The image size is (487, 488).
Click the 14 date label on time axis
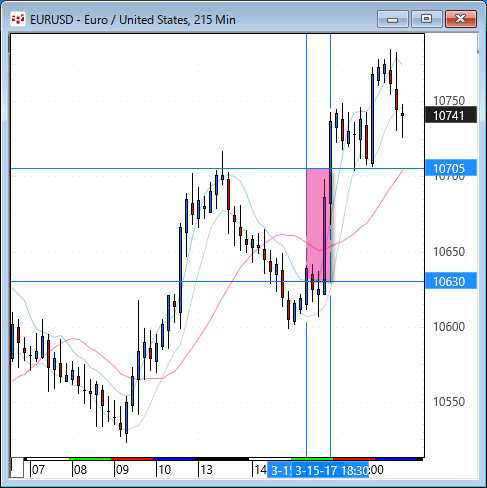tap(260, 470)
